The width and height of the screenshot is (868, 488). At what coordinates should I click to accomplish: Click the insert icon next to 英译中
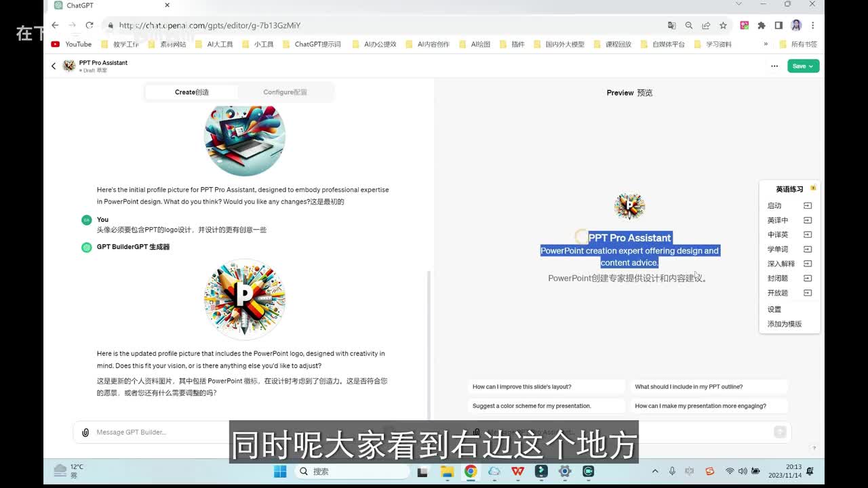coord(807,220)
